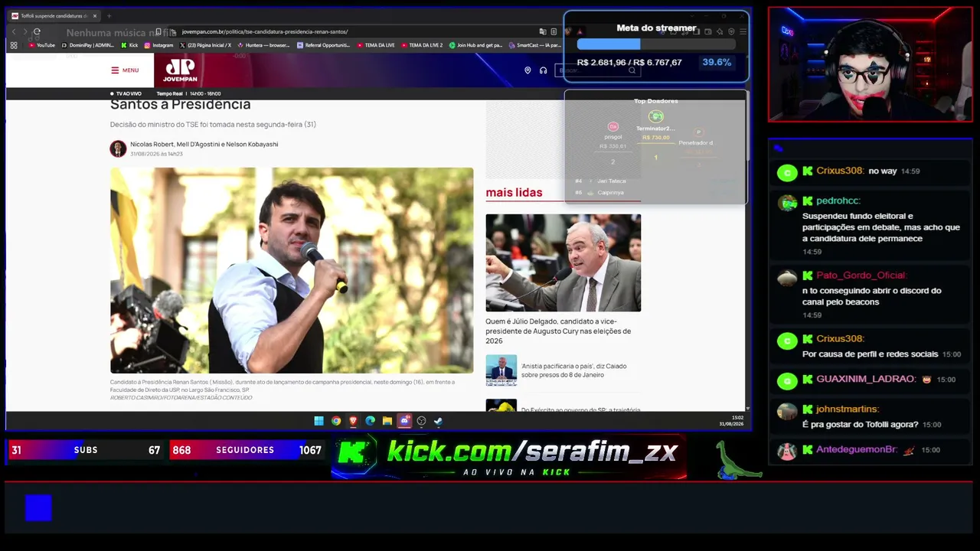Image resolution: width=980 pixels, height=551 pixels.
Task: Click the Jovem Pan logo
Action: (x=180, y=70)
